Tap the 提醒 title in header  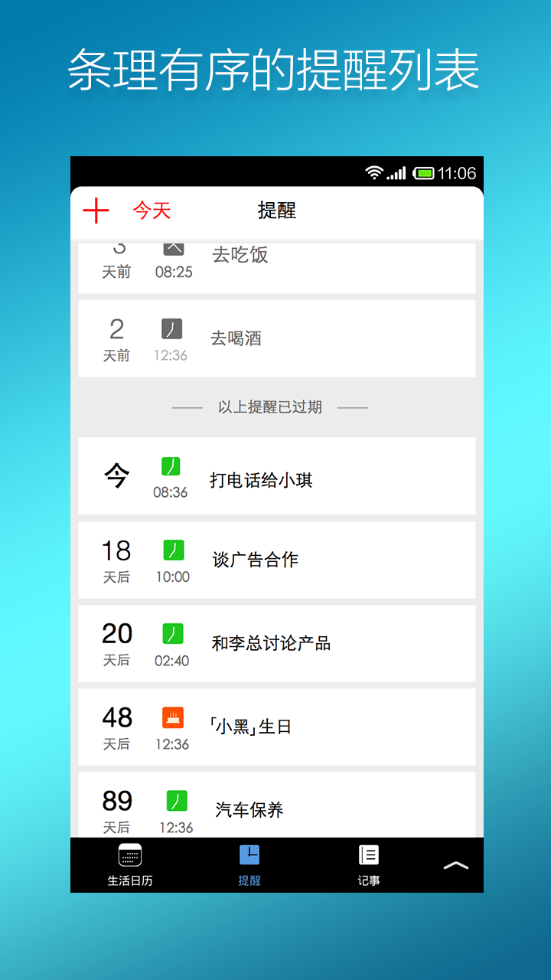pos(277,211)
